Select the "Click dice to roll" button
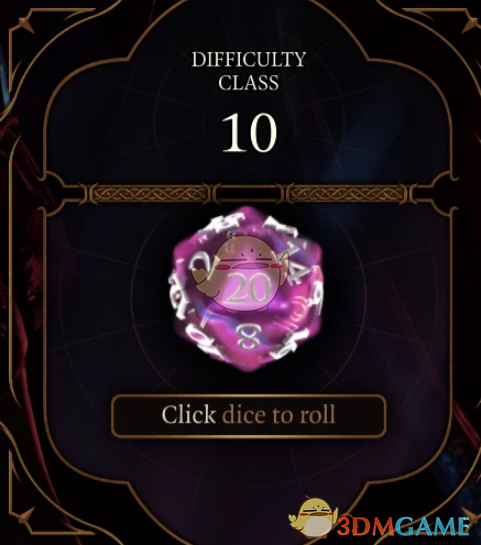Image resolution: width=481 pixels, height=545 pixels. click(248, 416)
